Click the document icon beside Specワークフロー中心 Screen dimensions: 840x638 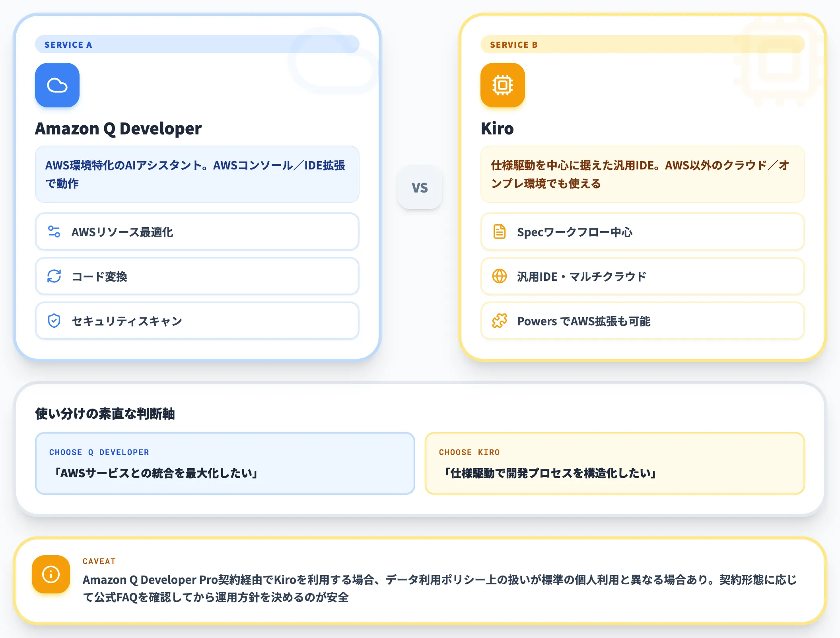pos(500,231)
